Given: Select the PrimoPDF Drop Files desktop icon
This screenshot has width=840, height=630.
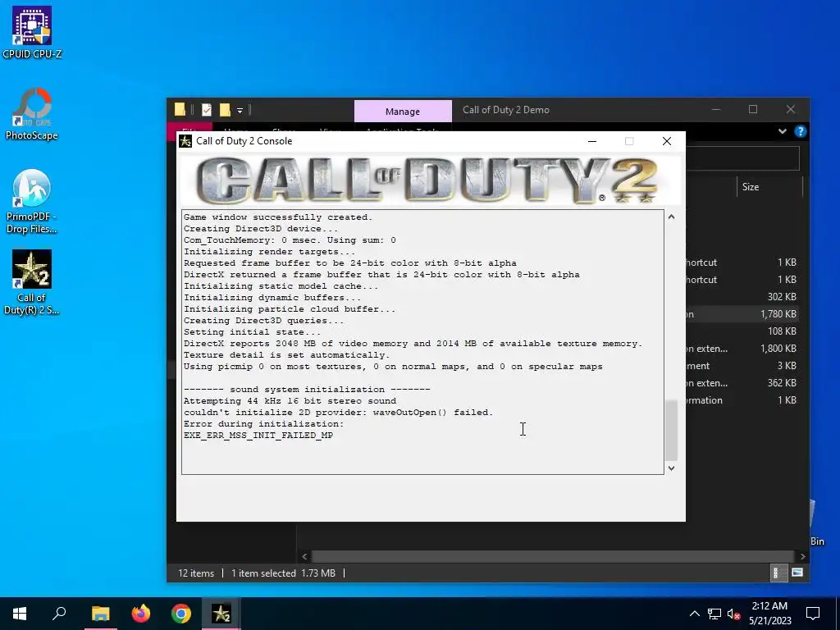Looking at the screenshot, I should tap(32, 202).
